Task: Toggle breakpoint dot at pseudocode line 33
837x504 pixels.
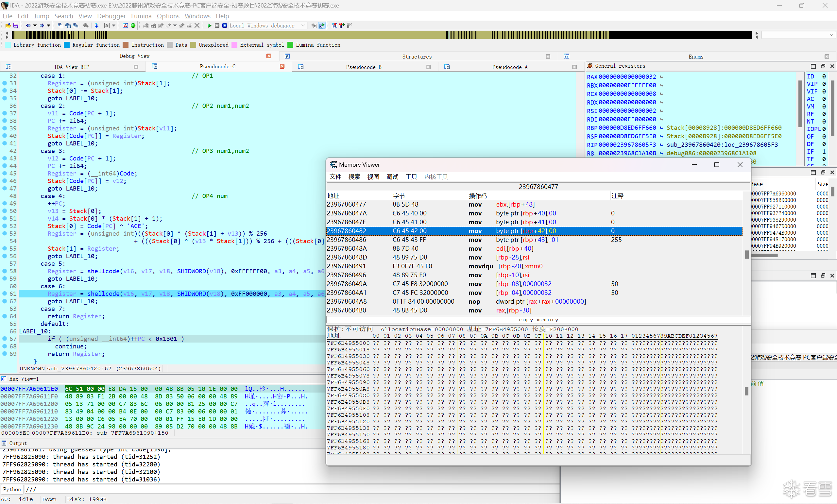Action: pyautogui.click(x=5, y=83)
